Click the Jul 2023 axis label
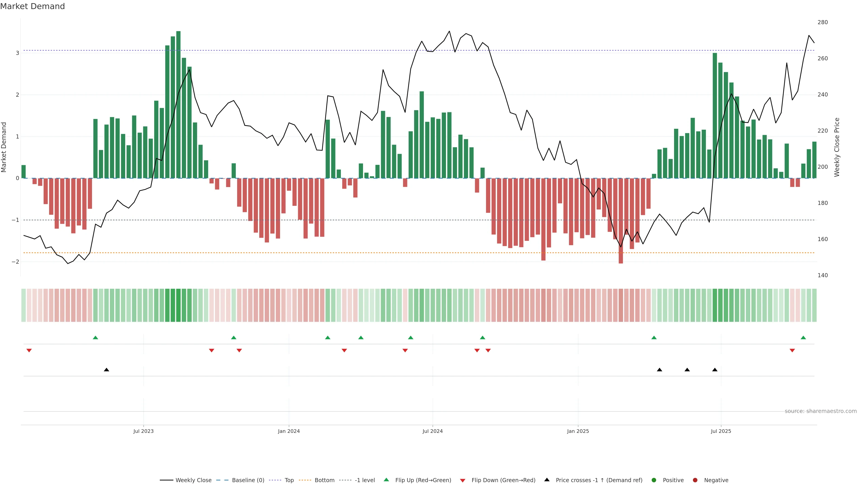 click(143, 432)
